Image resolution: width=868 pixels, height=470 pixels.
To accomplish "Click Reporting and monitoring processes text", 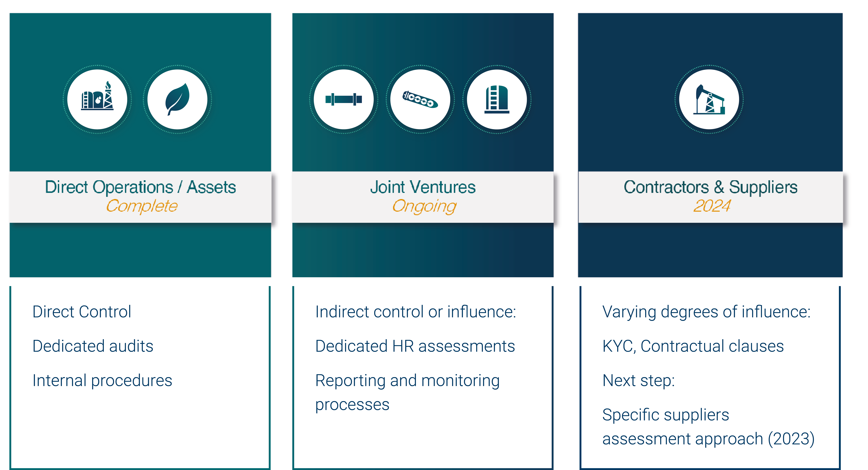I will (407, 392).
